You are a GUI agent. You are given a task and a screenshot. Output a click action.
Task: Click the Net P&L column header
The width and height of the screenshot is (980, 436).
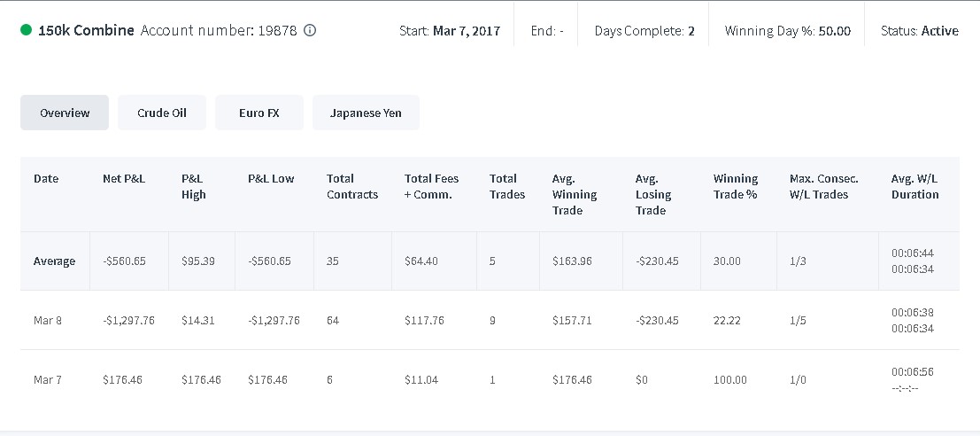tap(124, 179)
